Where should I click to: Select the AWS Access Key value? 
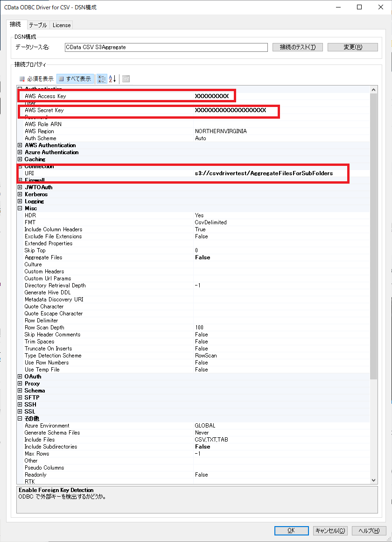pyautogui.click(x=212, y=96)
